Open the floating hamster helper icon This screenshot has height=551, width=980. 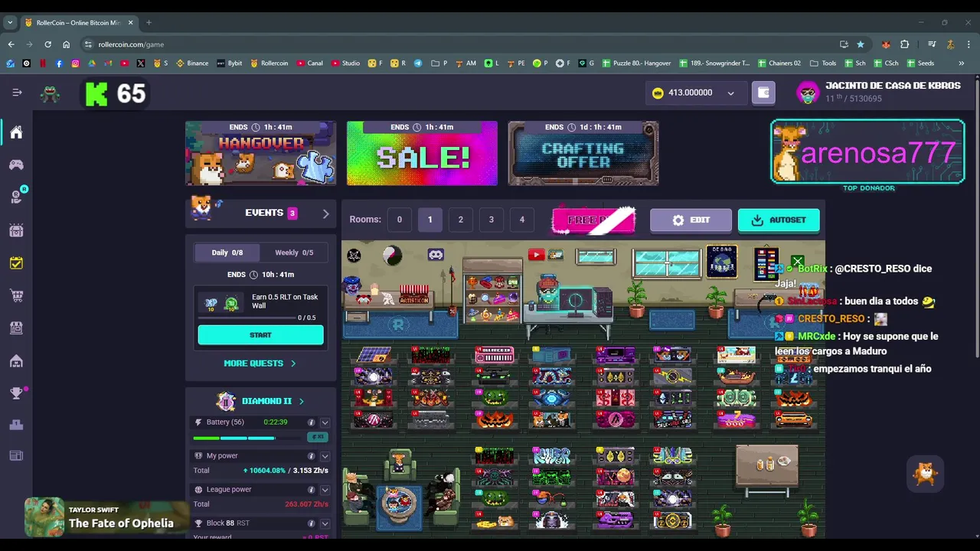click(925, 474)
